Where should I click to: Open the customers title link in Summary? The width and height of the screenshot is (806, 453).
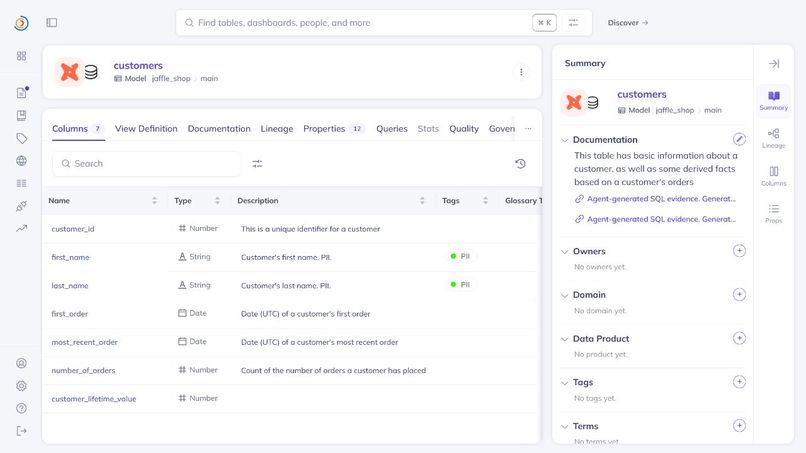pos(642,94)
